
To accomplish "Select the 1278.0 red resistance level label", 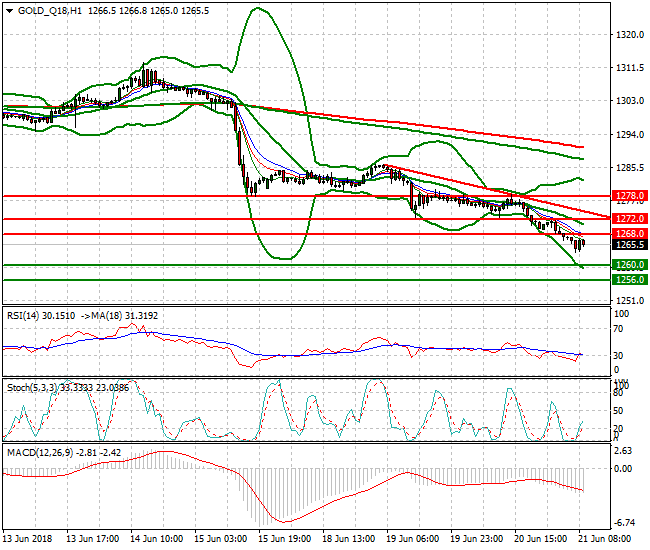I will (628, 196).
